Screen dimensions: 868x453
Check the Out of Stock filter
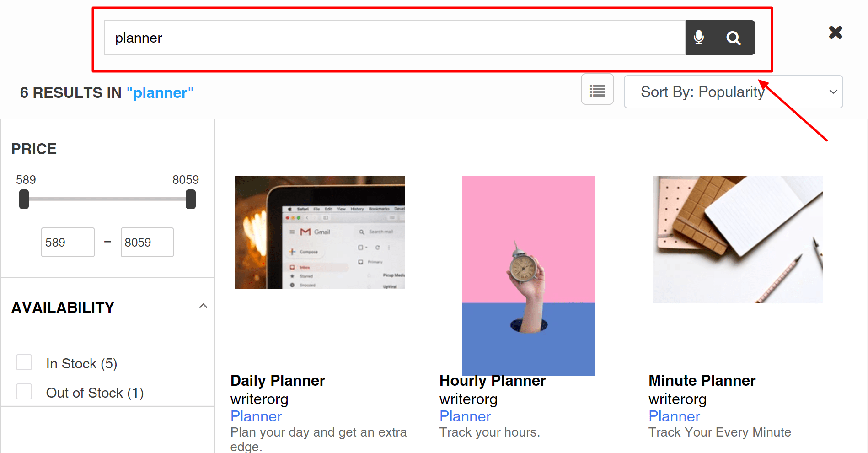click(24, 391)
